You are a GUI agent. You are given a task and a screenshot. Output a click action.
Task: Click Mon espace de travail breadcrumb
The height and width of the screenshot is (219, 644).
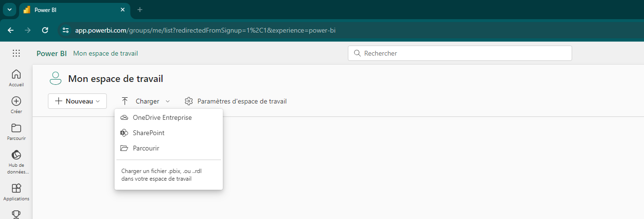click(x=105, y=53)
